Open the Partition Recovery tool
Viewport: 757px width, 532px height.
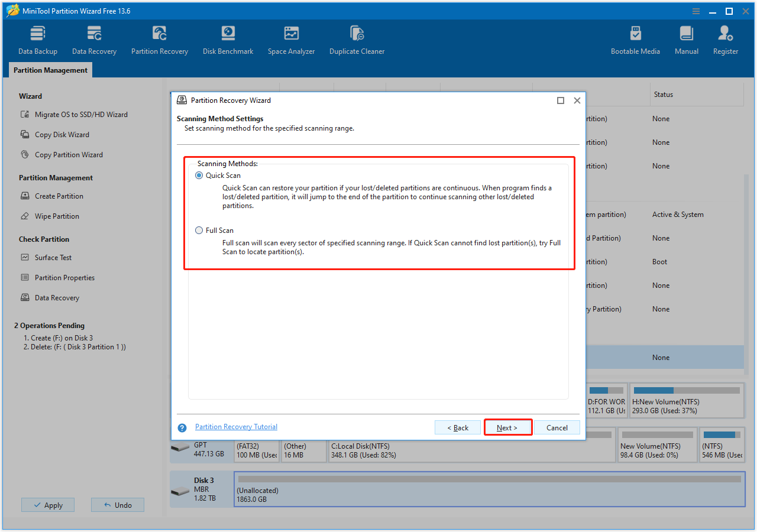tap(159, 39)
